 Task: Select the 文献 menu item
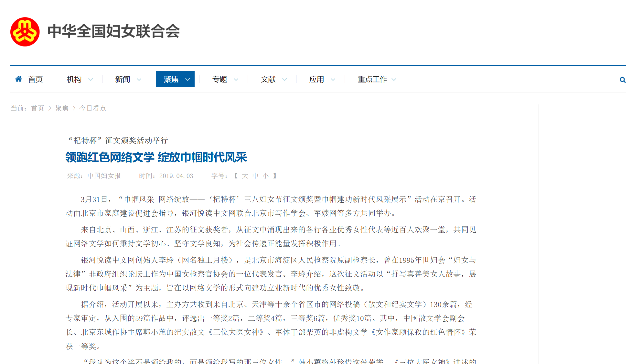coord(268,79)
